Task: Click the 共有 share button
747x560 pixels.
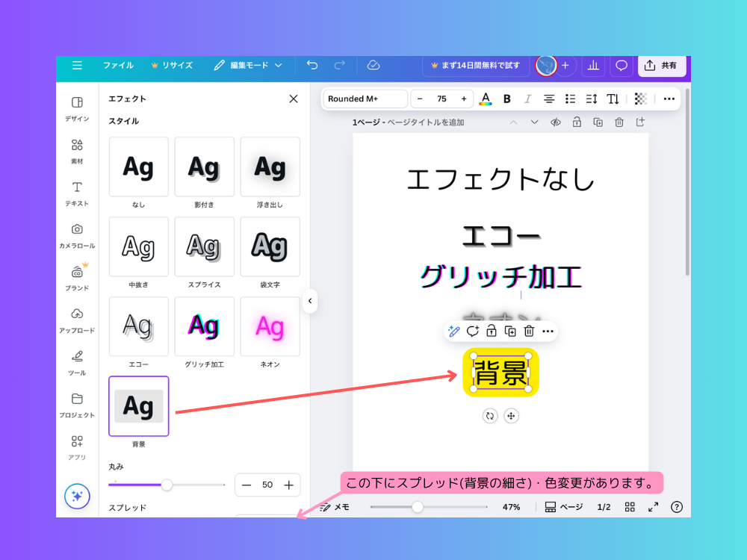Action: tap(661, 66)
